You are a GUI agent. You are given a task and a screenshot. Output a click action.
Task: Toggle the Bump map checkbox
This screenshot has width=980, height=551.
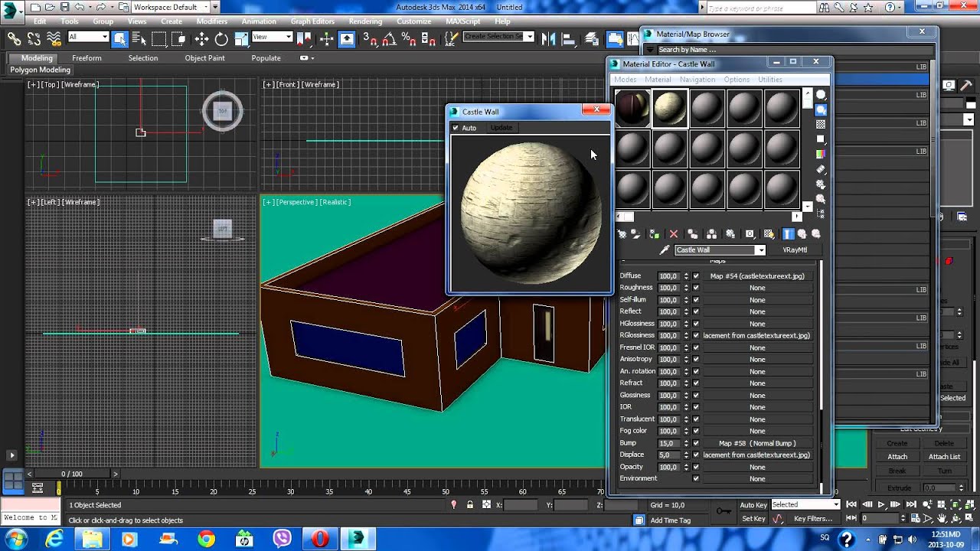(x=696, y=443)
